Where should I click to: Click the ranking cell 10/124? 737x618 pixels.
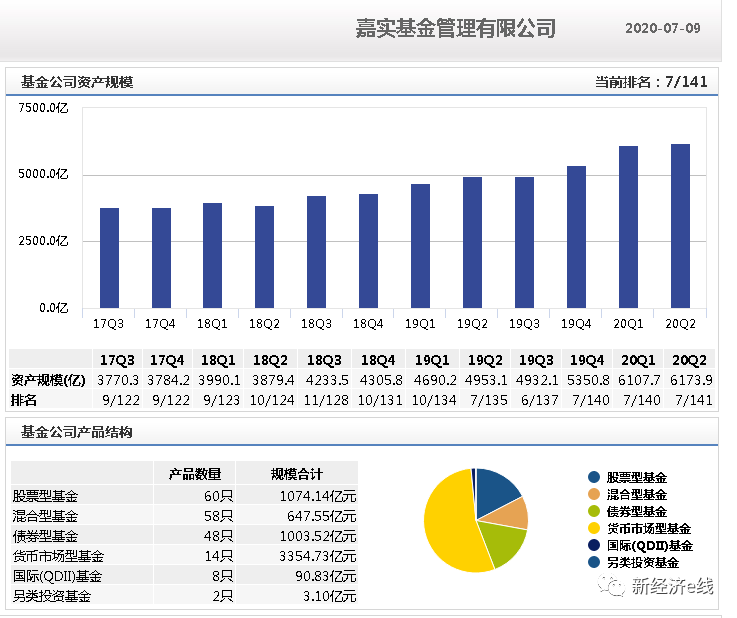point(272,400)
